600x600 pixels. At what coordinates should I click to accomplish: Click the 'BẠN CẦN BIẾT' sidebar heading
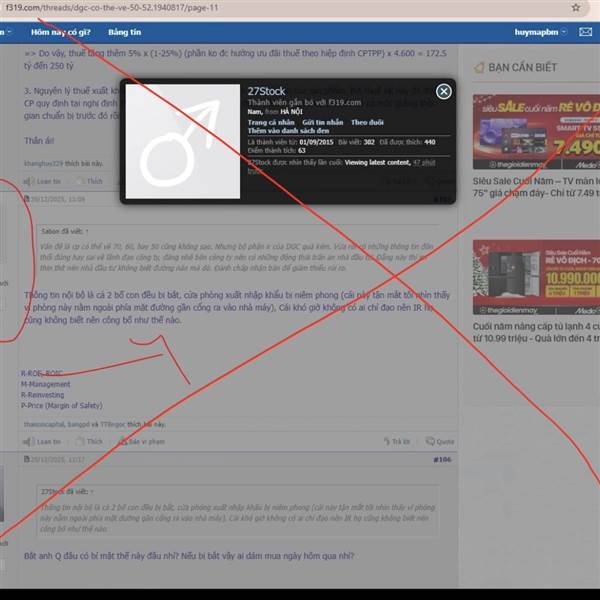tap(522, 68)
